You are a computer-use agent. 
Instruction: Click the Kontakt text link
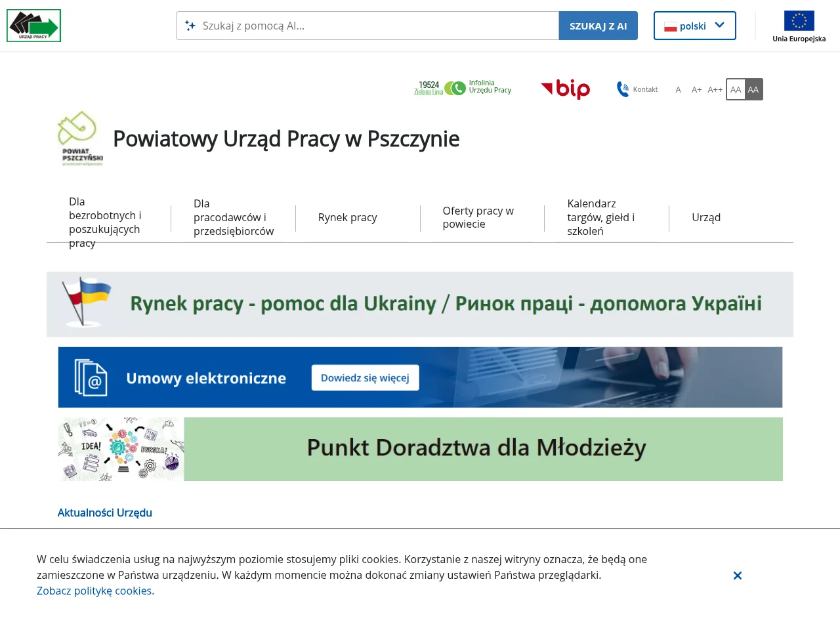point(645,89)
